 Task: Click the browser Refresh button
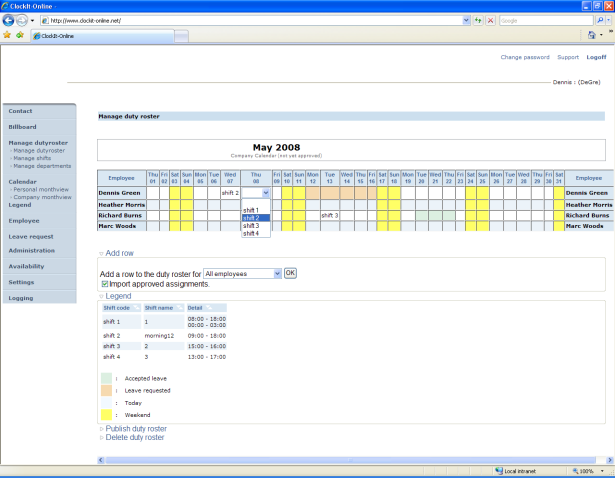click(x=479, y=20)
